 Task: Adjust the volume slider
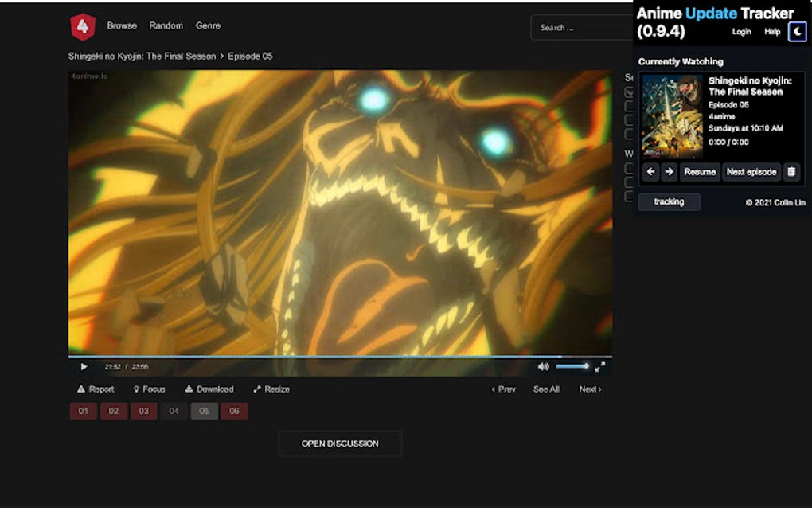point(570,366)
